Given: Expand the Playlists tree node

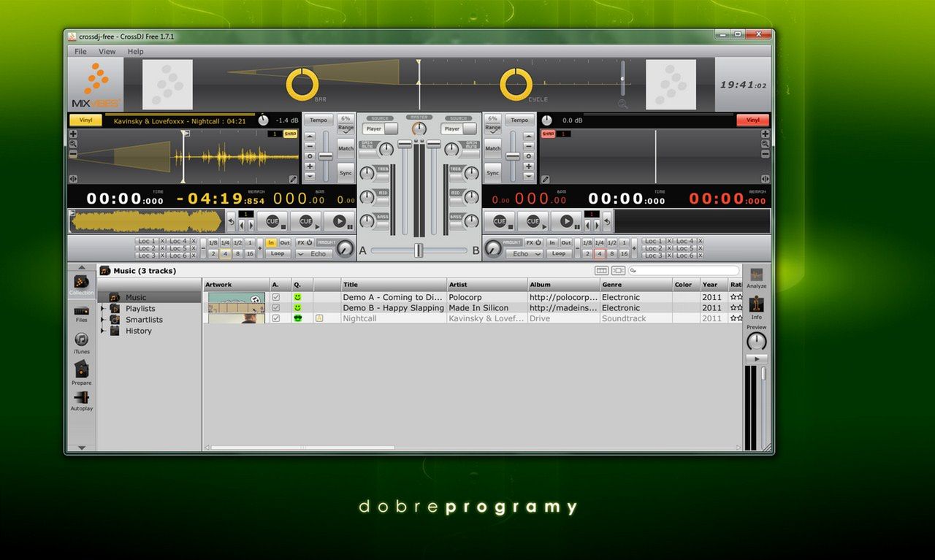Looking at the screenshot, I should click(x=103, y=309).
